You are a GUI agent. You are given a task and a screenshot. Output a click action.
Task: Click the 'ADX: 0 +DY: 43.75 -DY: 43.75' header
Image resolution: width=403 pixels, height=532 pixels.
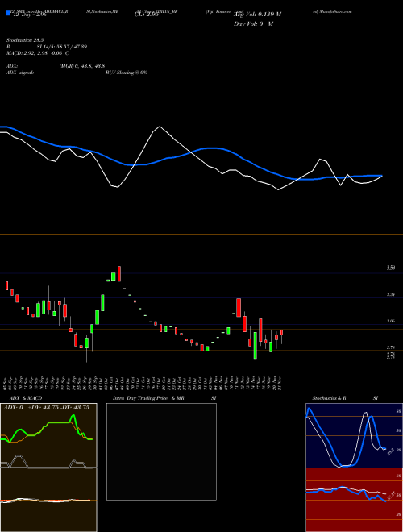coord(46,408)
